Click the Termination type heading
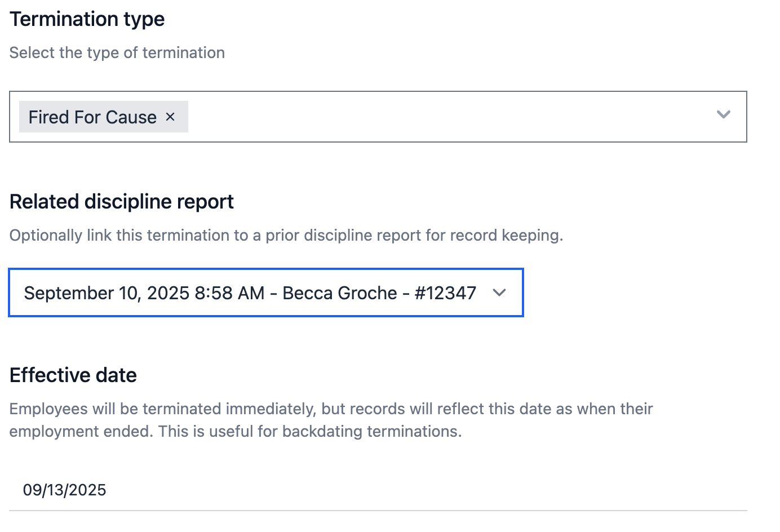 pos(87,19)
